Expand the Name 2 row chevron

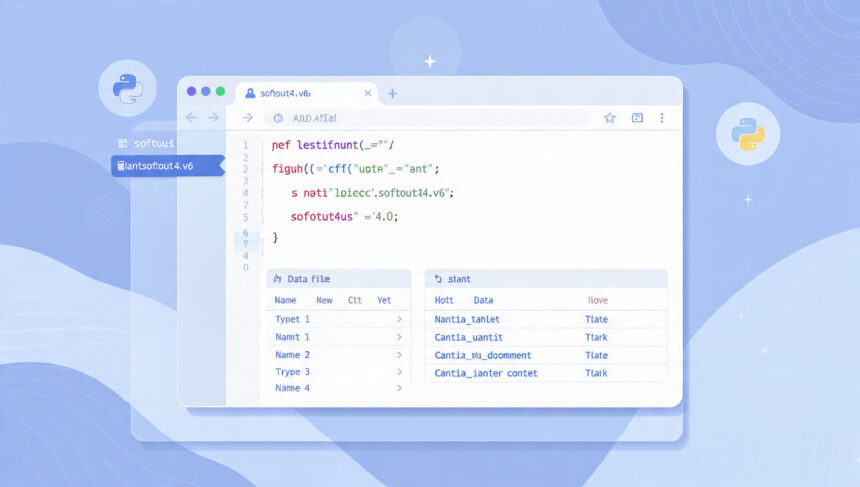399,355
